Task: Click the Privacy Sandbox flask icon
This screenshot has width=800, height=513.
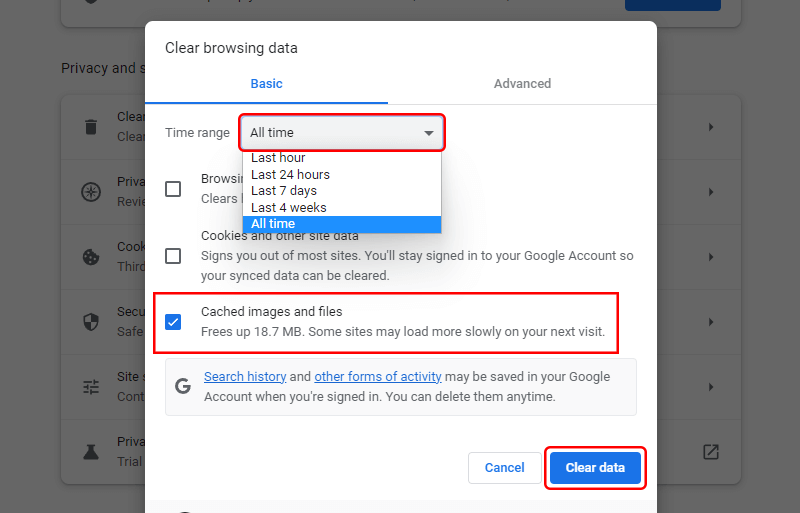Action: tap(91, 452)
